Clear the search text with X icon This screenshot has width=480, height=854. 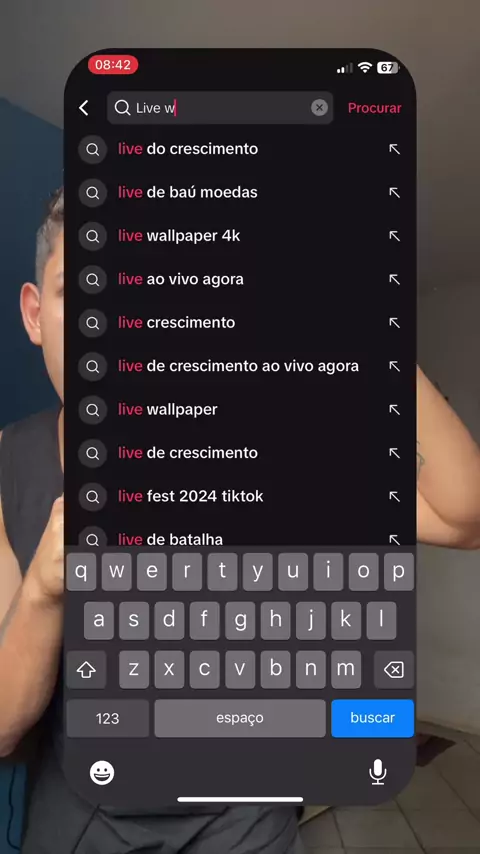[x=319, y=108]
